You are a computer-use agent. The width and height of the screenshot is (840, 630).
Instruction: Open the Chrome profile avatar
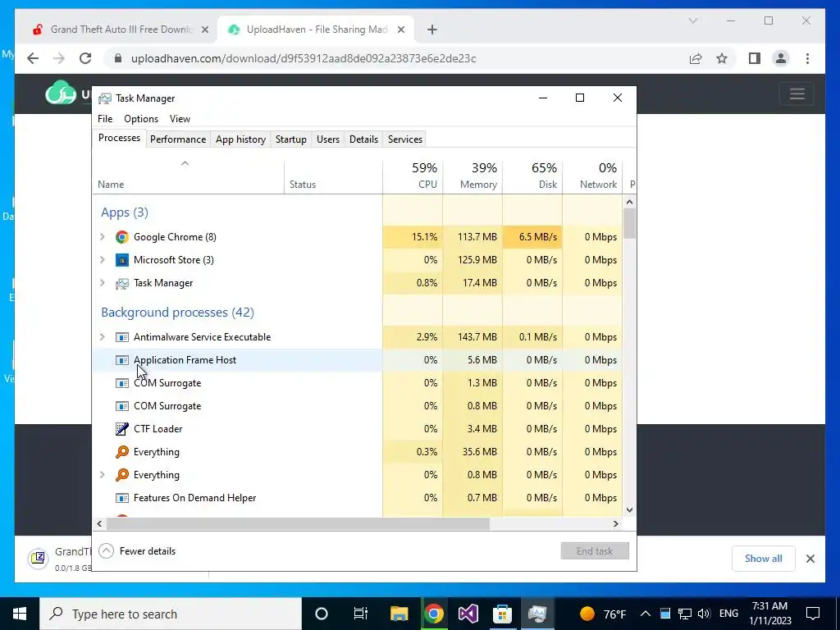[781, 58]
